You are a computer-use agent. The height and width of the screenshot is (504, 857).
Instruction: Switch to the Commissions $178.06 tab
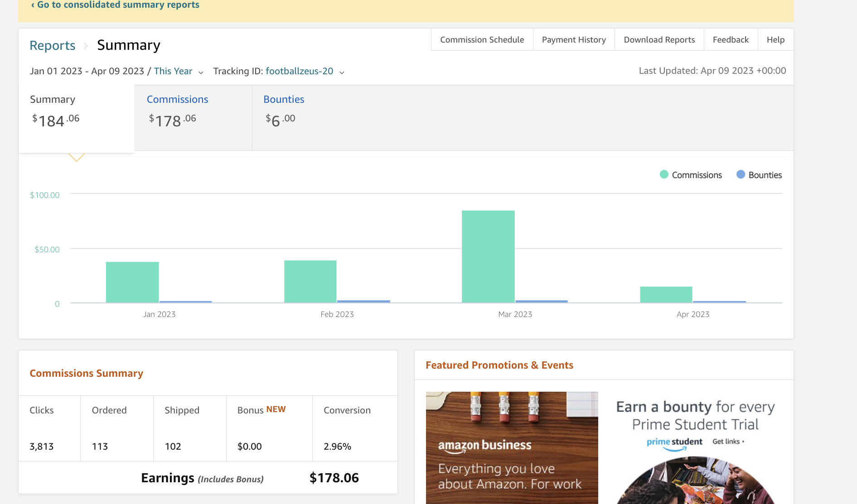(x=193, y=118)
